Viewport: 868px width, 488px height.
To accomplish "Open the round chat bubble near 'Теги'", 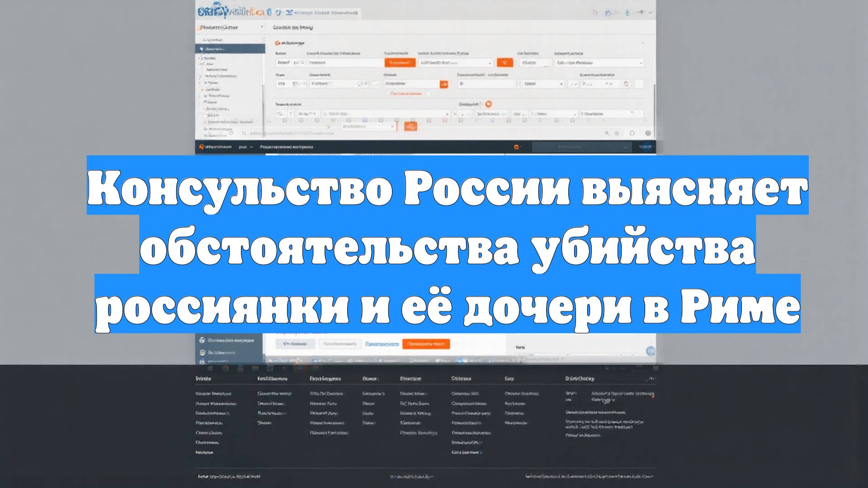I will coord(651,351).
